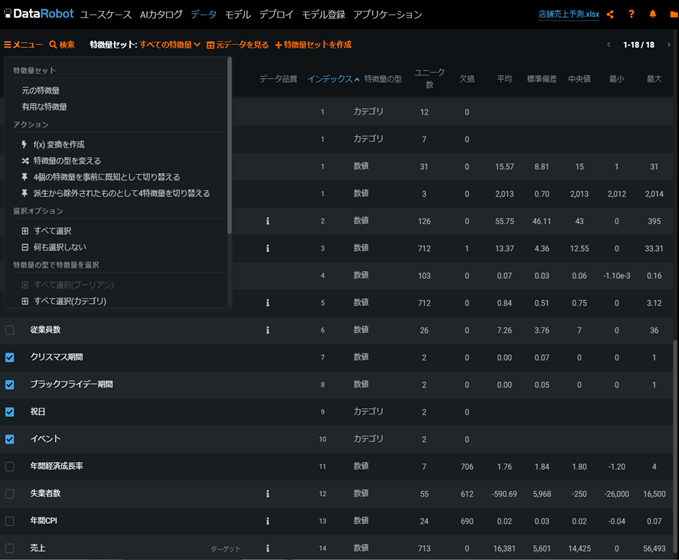Viewport: 679px width, 560px height.
Task: Click the 1-18 / 18 page indicator
Action: (x=639, y=45)
